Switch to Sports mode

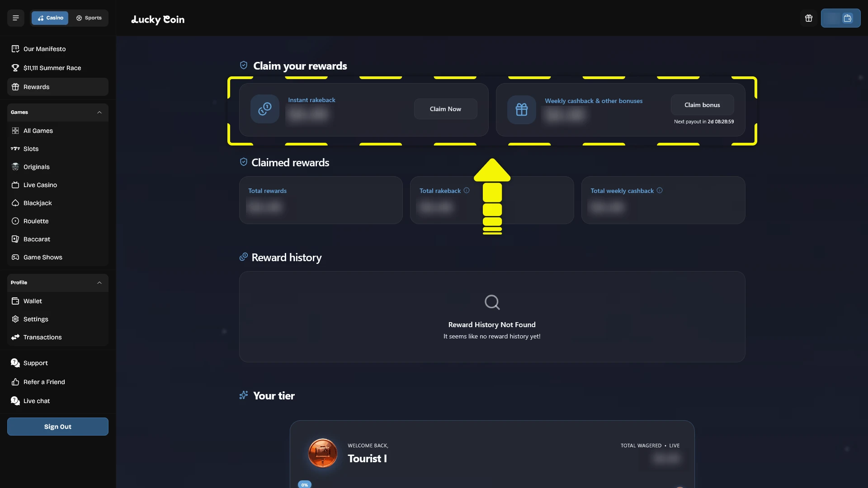89,18
